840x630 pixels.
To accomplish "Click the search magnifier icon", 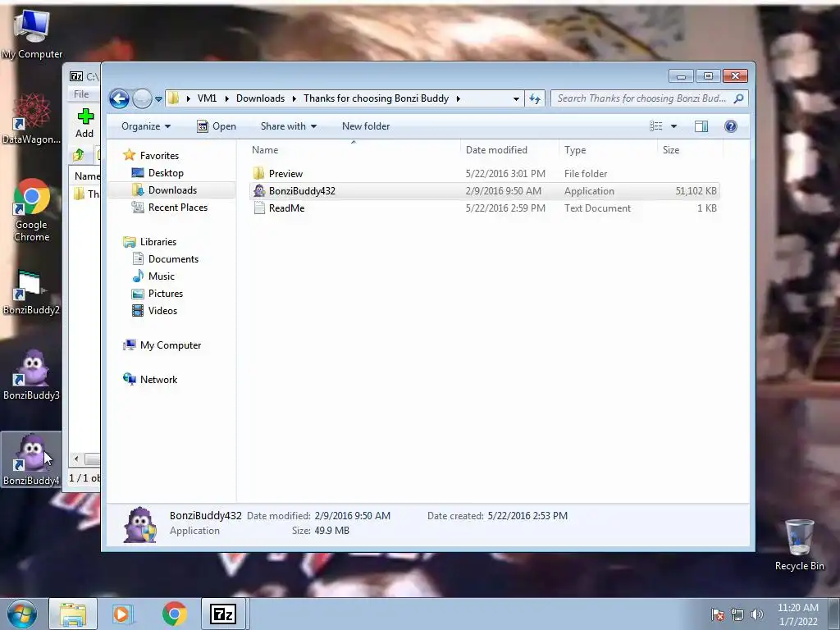I will point(739,98).
